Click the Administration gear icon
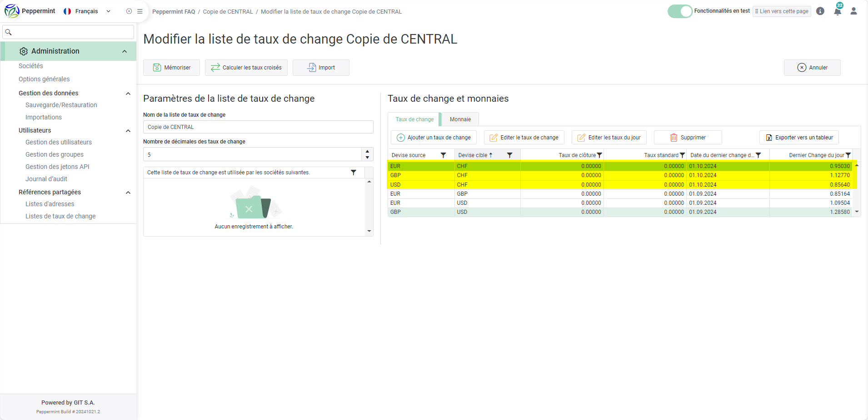This screenshot has width=868, height=420. click(24, 51)
